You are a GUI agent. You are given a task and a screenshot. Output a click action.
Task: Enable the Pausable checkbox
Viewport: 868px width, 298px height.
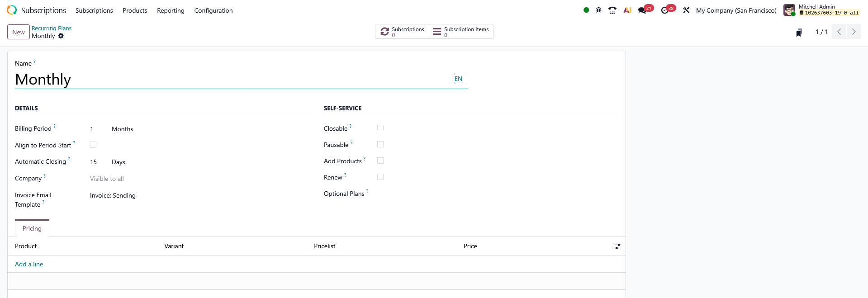pyautogui.click(x=380, y=144)
